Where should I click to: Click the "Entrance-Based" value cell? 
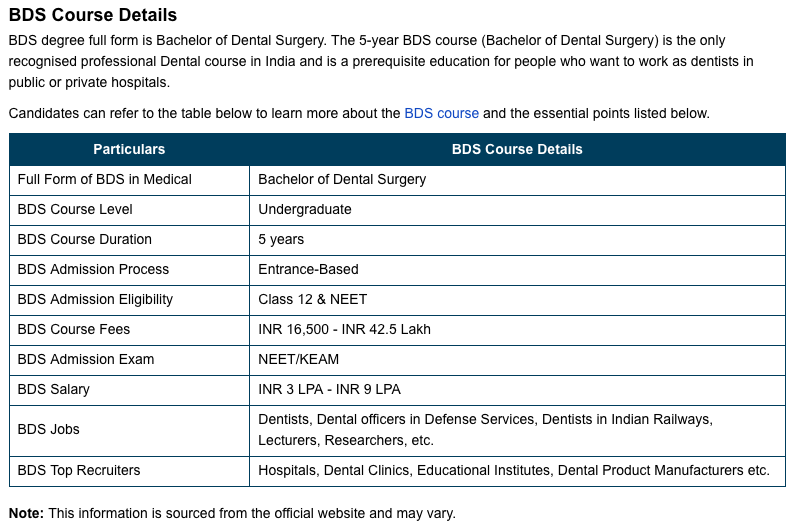(x=308, y=269)
